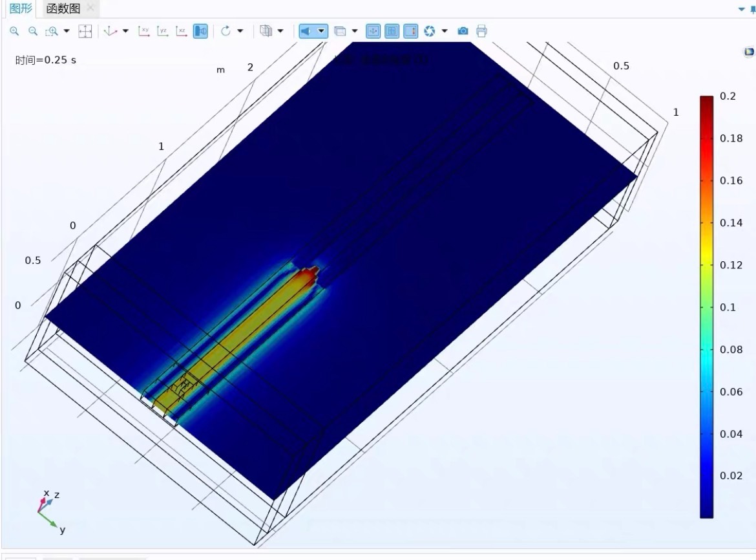
Task: Click the transparency cube icon
Action: (x=266, y=31)
